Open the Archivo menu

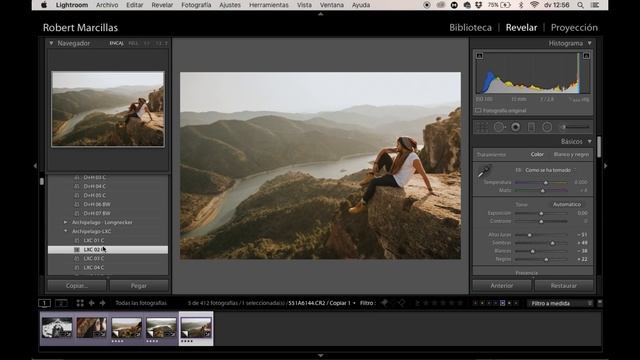coord(107,5)
